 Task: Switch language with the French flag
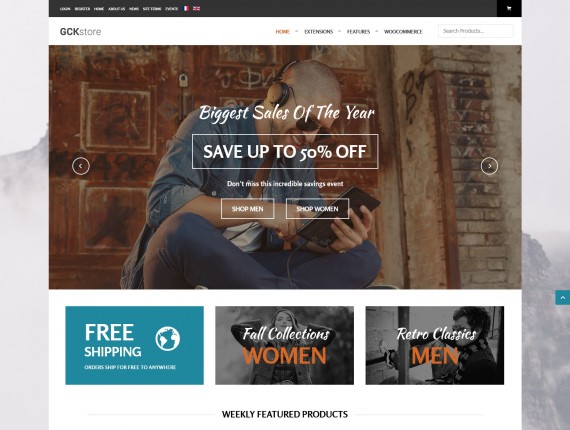click(186, 8)
